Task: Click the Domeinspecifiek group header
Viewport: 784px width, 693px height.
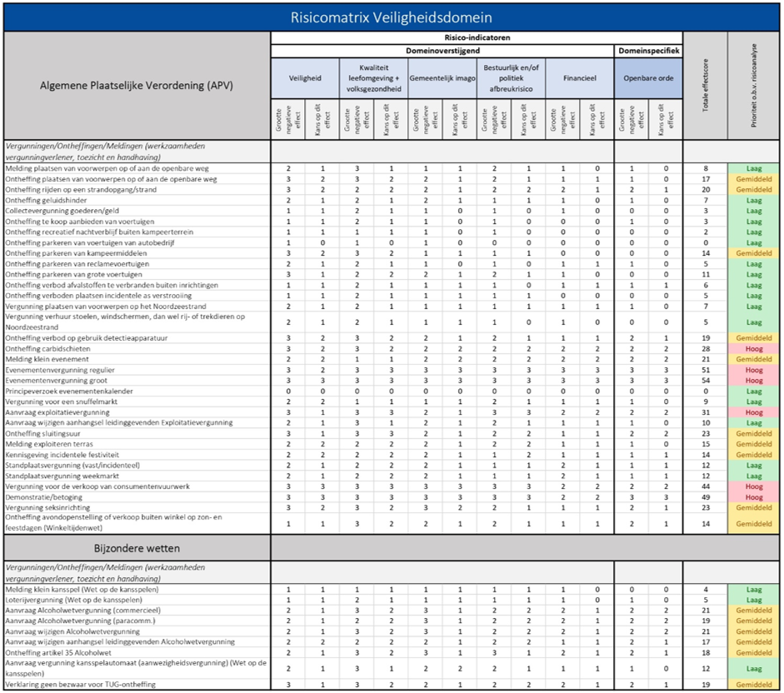Action: pyautogui.click(x=648, y=51)
